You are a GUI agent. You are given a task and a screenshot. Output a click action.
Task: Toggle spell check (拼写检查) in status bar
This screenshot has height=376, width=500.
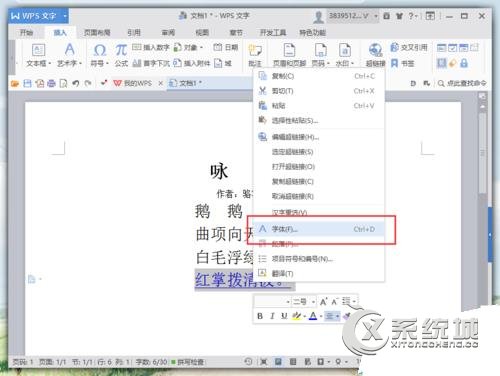pos(188,362)
